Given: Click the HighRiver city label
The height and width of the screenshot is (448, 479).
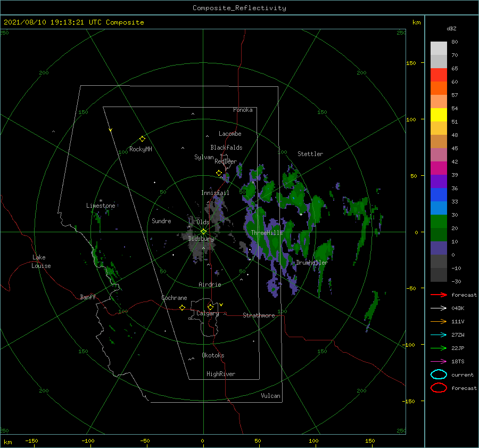Looking at the screenshot, I should 221,374.
